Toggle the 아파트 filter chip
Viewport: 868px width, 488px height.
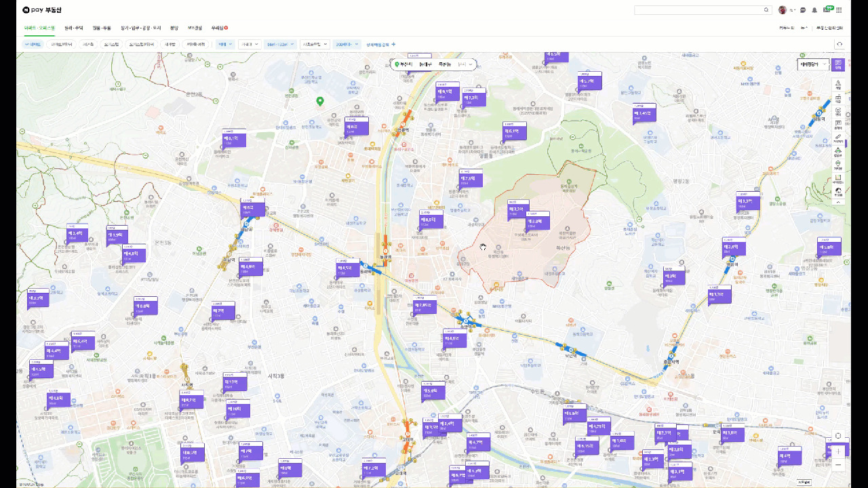pos(33,44)
